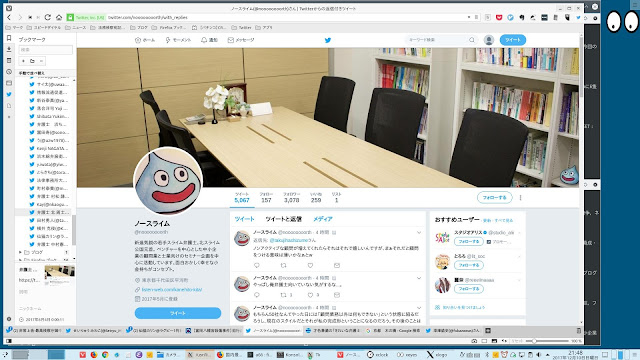The width and height of the screenshot is (640, 360).
Task: Switch to the メディア tab
Action: (x=322, y=219)
